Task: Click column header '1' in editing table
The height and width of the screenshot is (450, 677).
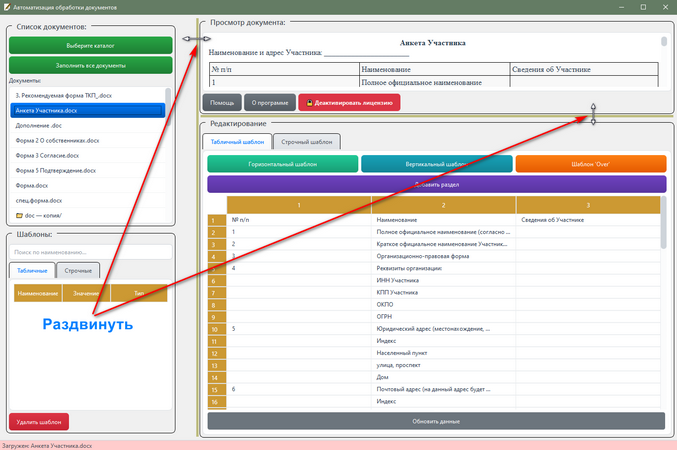Action: click(299, 205)
